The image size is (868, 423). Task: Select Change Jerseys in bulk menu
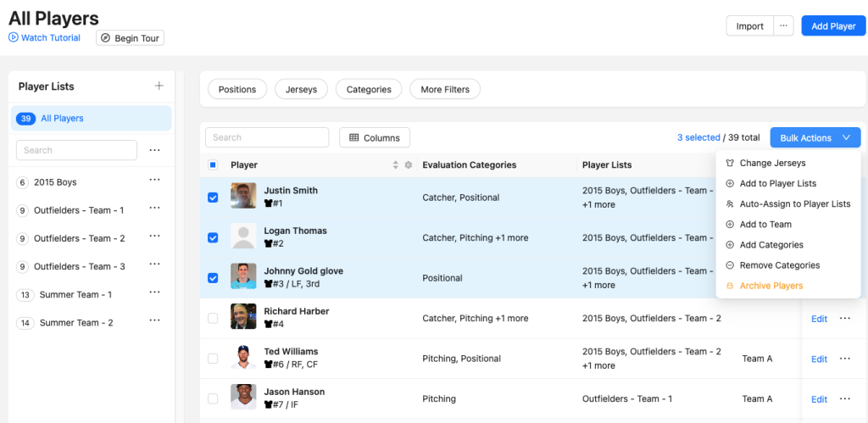tap(772, 163)
